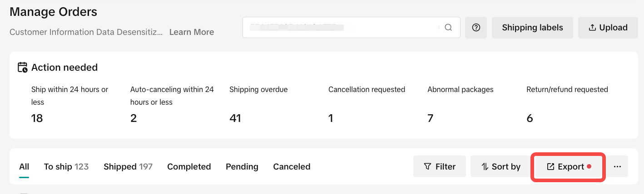The image size is (644, 194).
Task: Click the search magnifier icon
Action: 448,28
